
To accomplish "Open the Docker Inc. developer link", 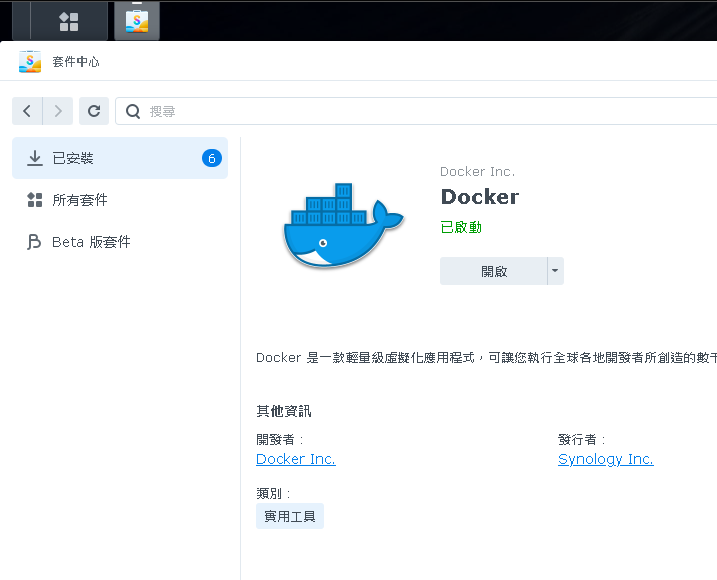I will click(295, 459).
